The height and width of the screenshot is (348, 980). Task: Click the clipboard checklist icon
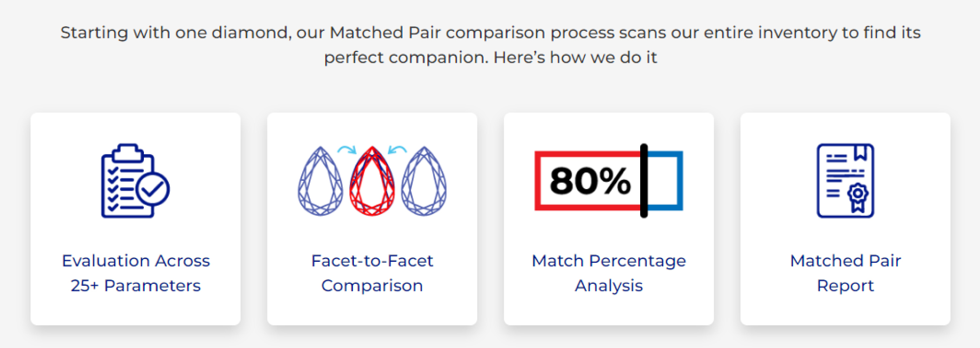(x=127, y=181)
